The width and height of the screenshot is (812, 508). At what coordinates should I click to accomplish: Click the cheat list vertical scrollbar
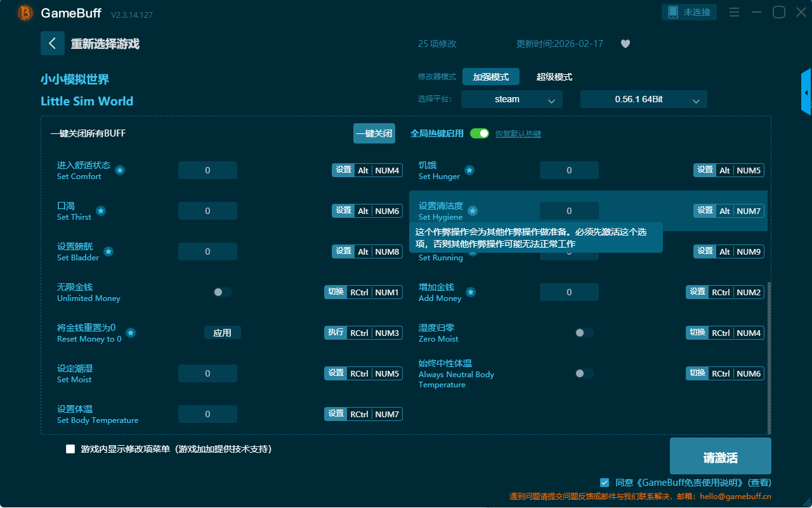point(769,356)
